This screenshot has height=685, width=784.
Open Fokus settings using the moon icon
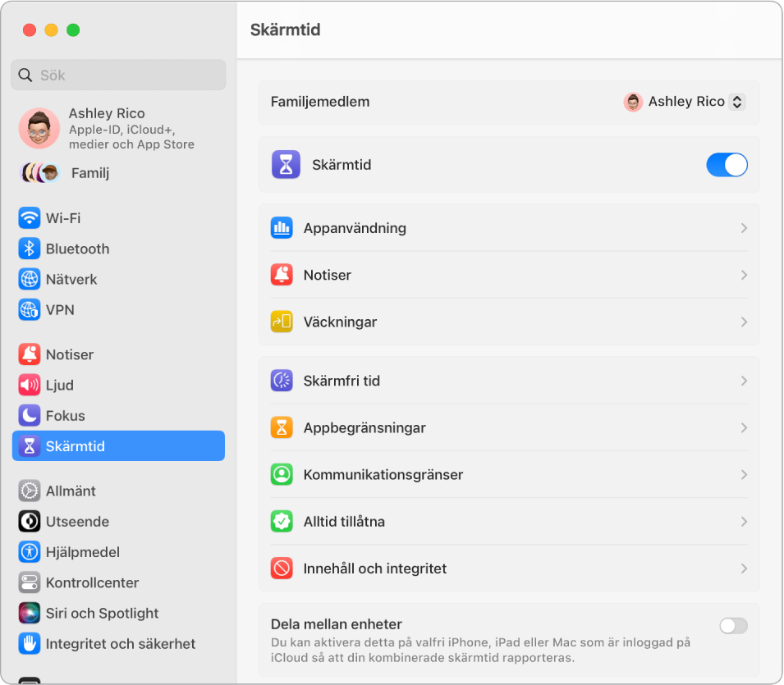click(x=30, y=415)
